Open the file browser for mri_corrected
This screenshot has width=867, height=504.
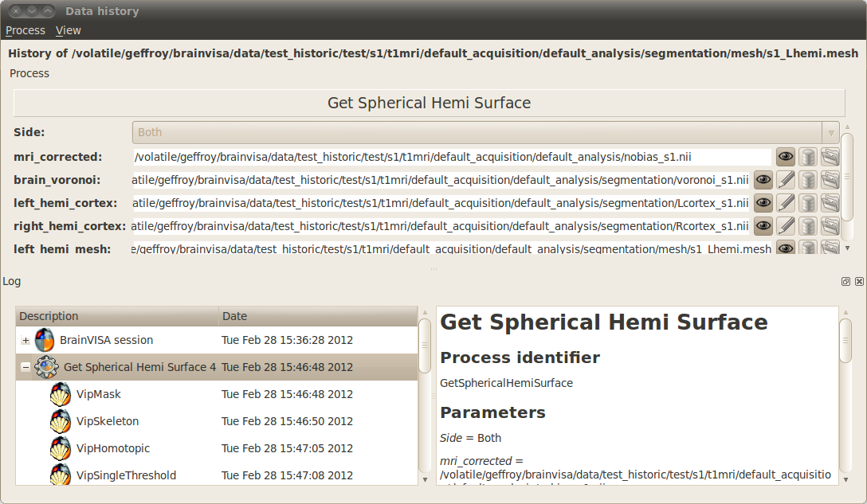(x=830, y=157)
